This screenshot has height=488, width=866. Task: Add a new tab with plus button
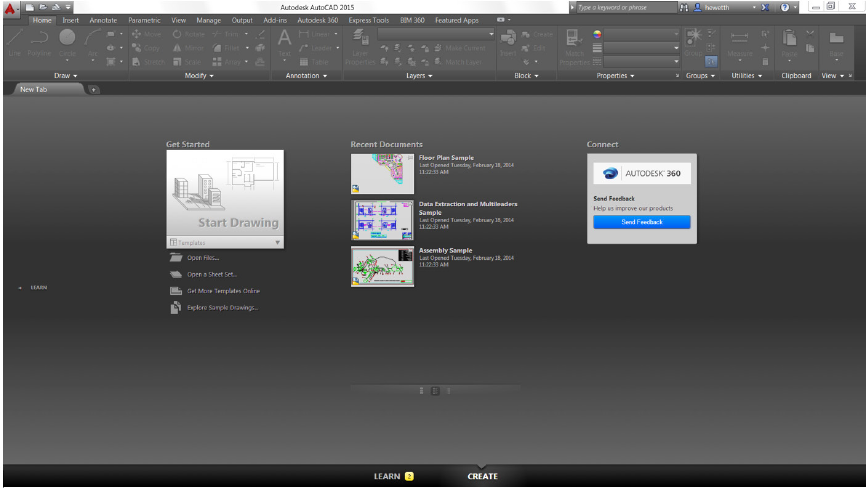tap(93, 89)
